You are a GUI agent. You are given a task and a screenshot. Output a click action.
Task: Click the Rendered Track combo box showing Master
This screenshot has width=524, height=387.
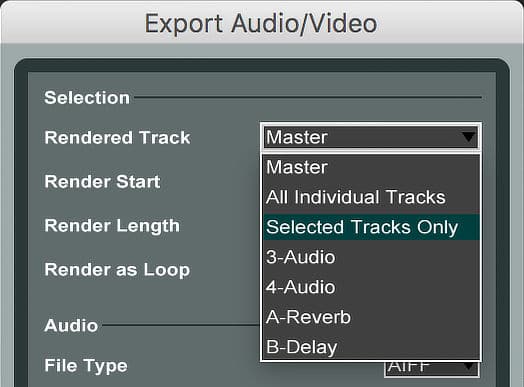371,137
